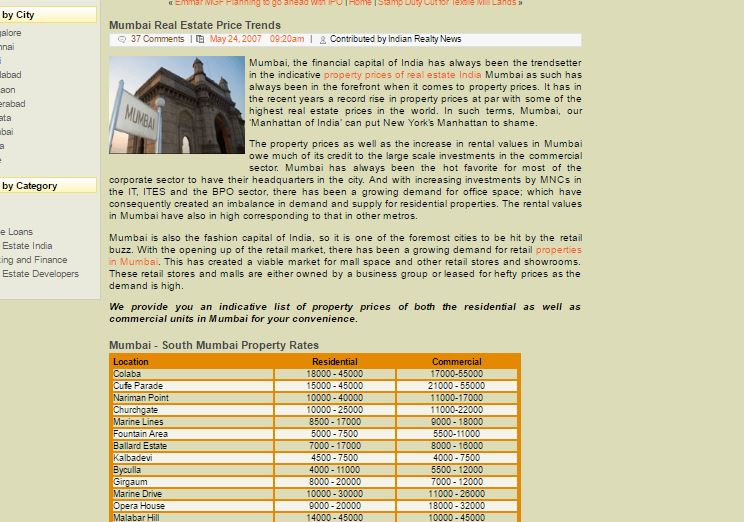
Task: Click the Kalbadevi location cell
Action: pyautogui.click(x=193, y=458)
